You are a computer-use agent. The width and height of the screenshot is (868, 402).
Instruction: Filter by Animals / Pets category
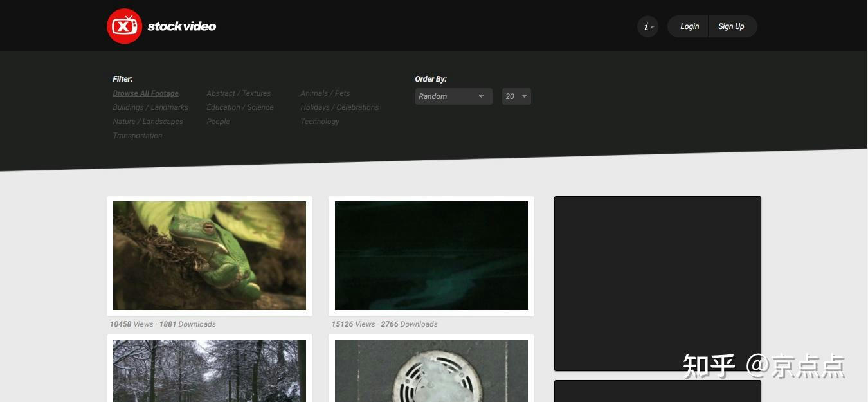tap(325, 93)
